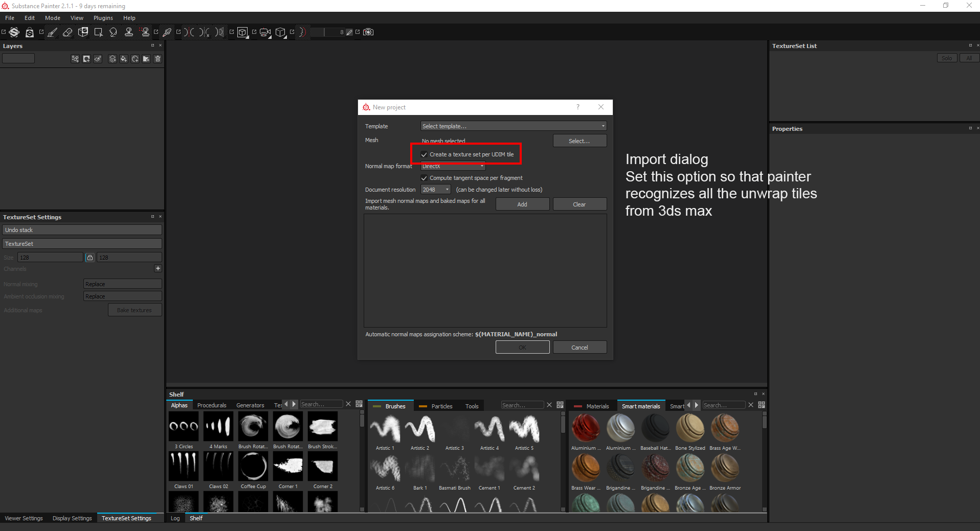Add effect icon in Layers panel
The width and height of the screenshot is (980, 531).
[x=75, y=59]
